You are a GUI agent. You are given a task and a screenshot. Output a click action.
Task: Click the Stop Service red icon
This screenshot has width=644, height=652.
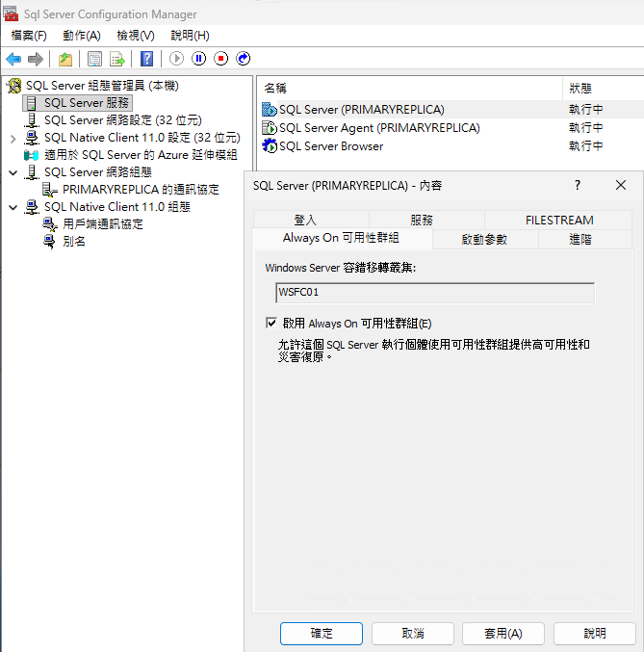click(x=220, y=59)
